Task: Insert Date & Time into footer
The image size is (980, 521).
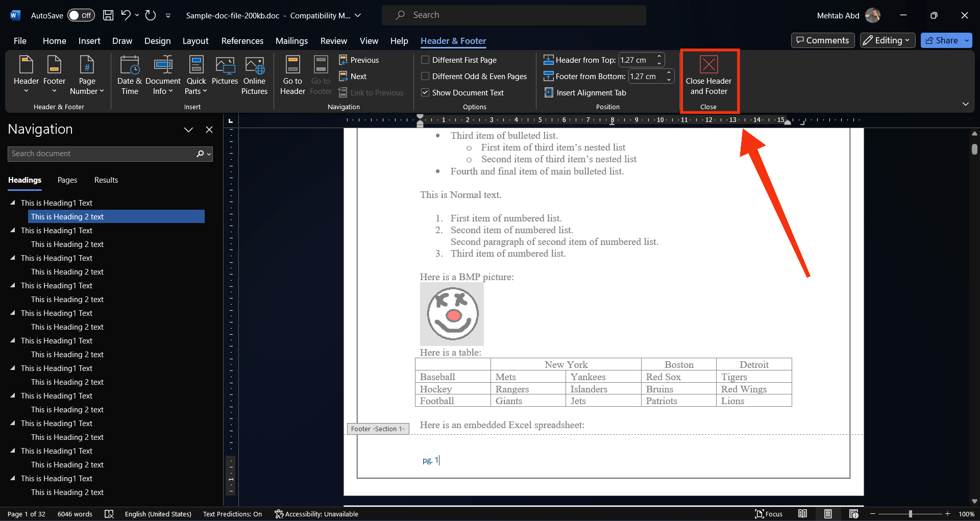Action: click(130, 76)
